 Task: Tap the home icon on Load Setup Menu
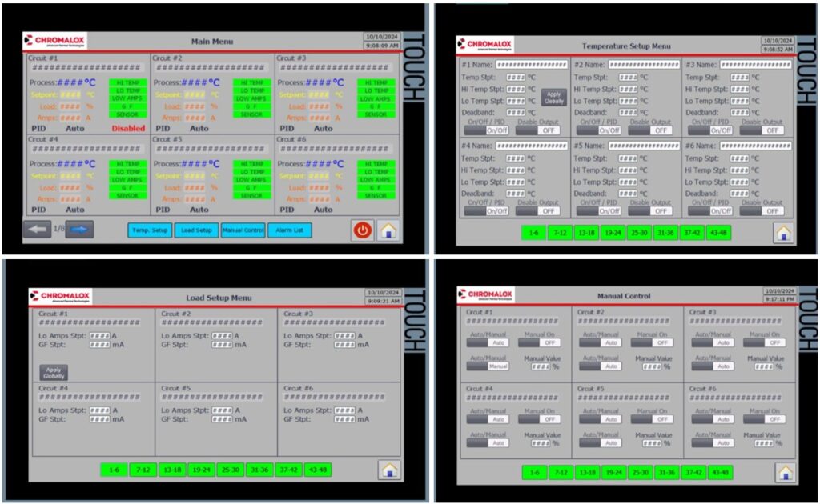tap(389, 470)
